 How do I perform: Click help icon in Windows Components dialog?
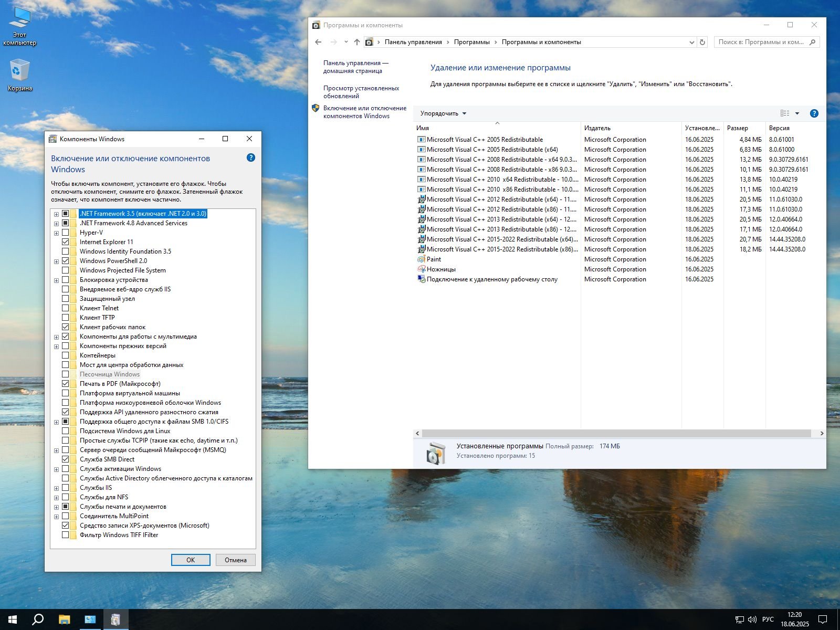(x=251, y=158)
